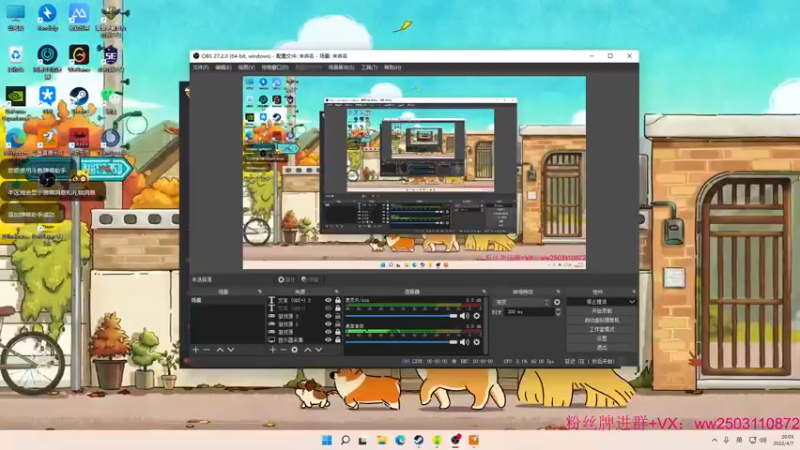Screen dimensions: 800x450
Task: Pop out the 控件 dock panel
Action: [x=634, y=292]
